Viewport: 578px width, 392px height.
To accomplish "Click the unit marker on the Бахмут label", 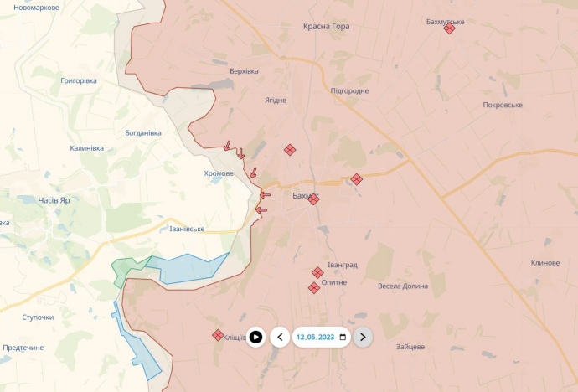I will click(x=313, y=199).
